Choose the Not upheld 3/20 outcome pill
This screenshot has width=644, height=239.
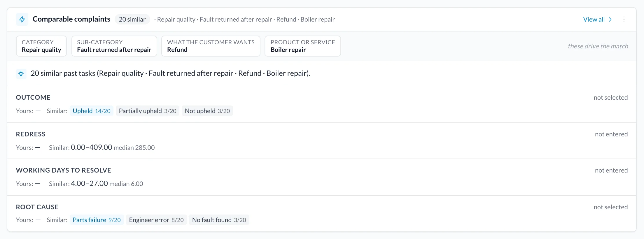[x=207, y=111]
